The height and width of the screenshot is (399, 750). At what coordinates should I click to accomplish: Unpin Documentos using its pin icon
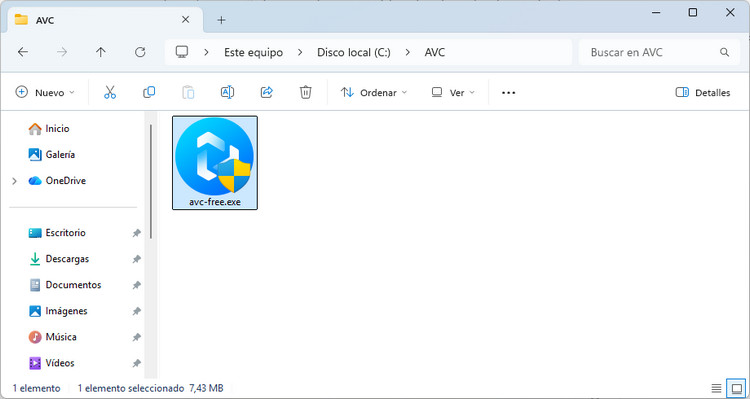(137, 285)
